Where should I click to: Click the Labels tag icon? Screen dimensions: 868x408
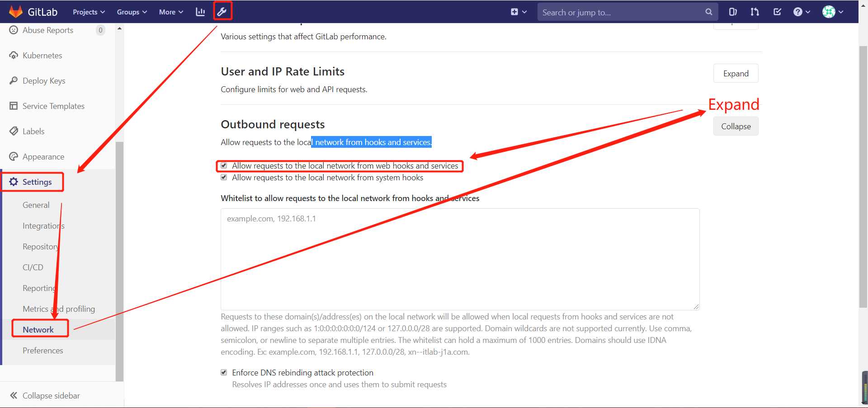[x=14, y=131]
